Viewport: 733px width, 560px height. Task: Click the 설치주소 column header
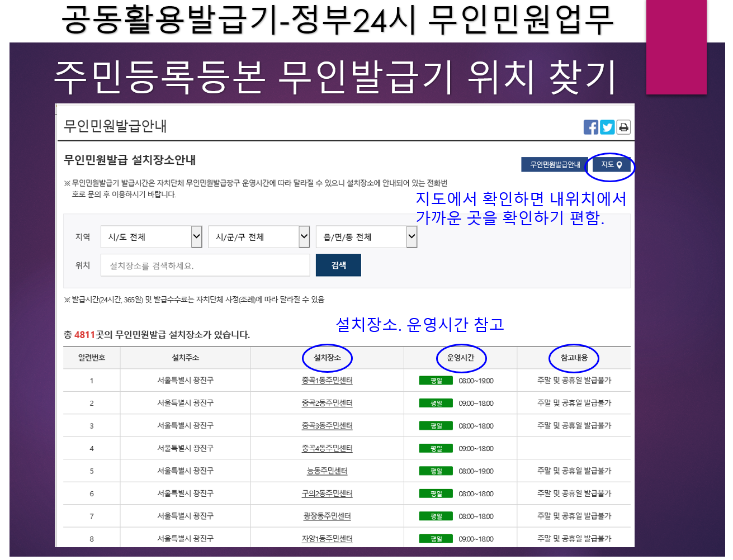click(x=185, y=358)
